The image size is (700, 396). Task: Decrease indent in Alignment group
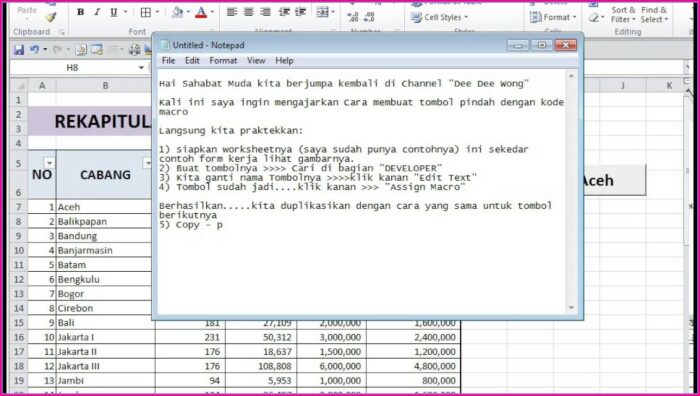point(284,13)
